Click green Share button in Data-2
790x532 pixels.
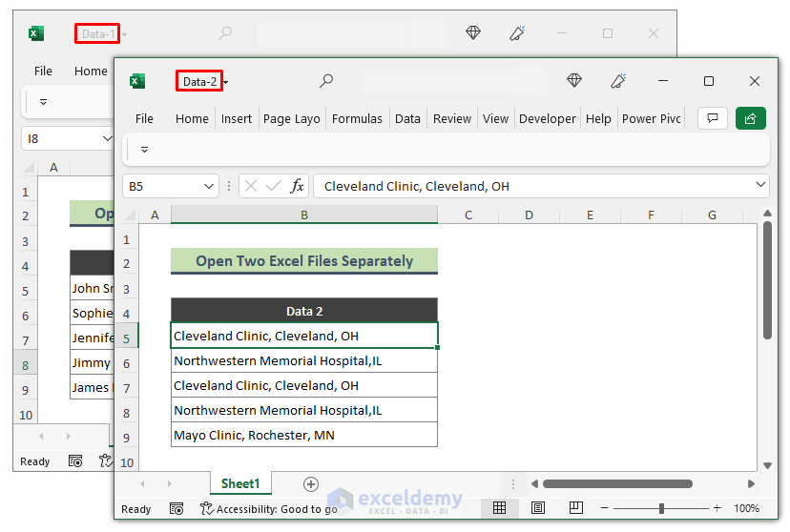[x=751, y=118]
